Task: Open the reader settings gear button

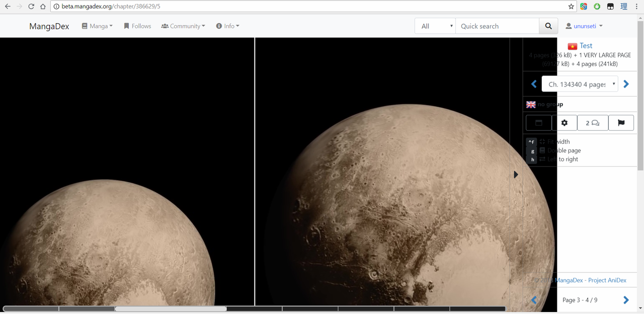Action: [565, 123]
